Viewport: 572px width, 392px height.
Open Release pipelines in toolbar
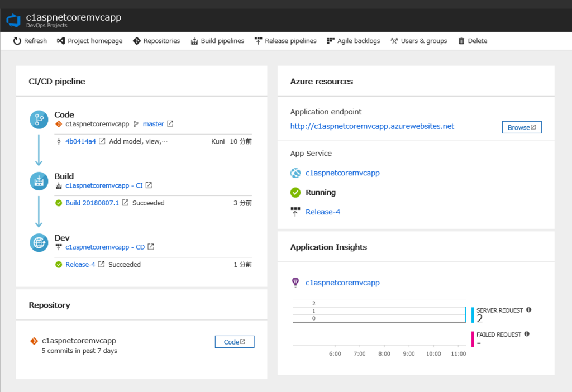point(285,41)
